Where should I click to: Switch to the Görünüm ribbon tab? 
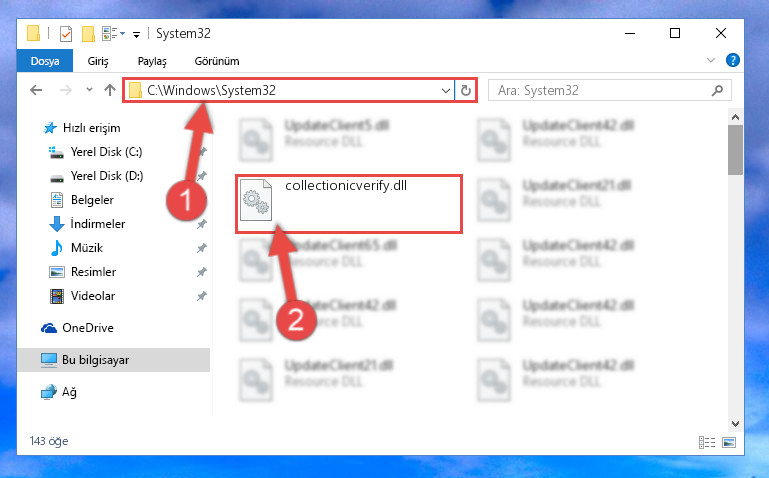[x=217, y=61]
